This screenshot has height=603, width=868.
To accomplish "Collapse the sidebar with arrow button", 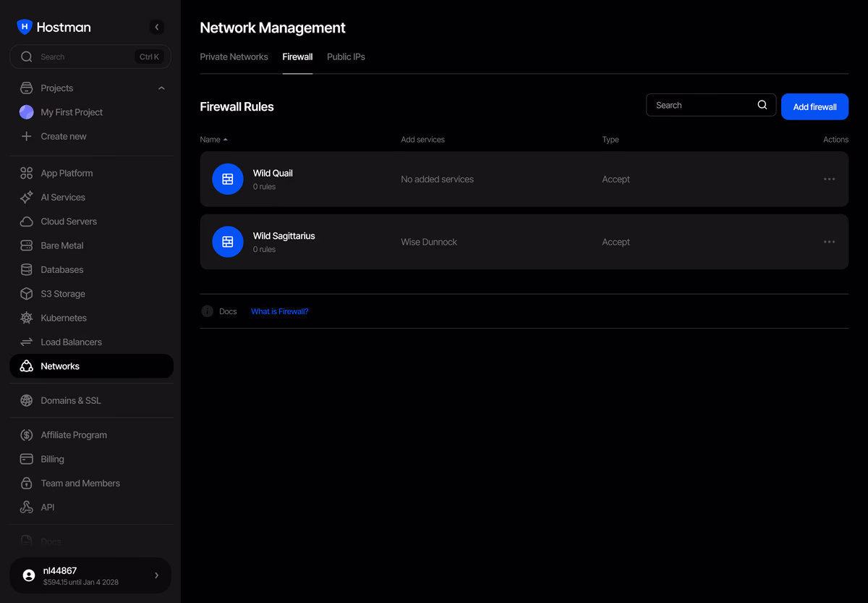I will coord(157,27).
